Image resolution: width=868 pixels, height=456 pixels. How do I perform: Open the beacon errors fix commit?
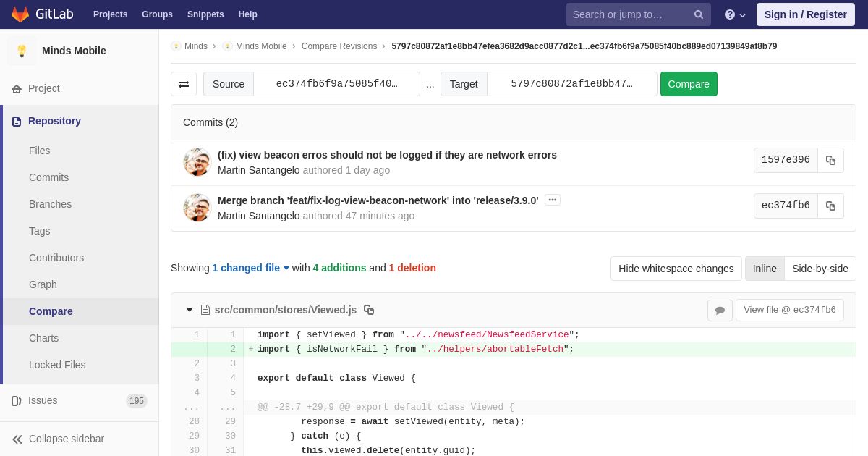point(387,155)
